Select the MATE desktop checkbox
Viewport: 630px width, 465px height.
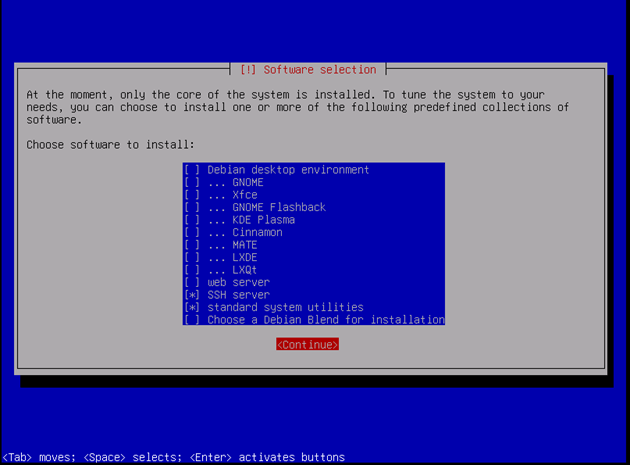tap(193, 245)
